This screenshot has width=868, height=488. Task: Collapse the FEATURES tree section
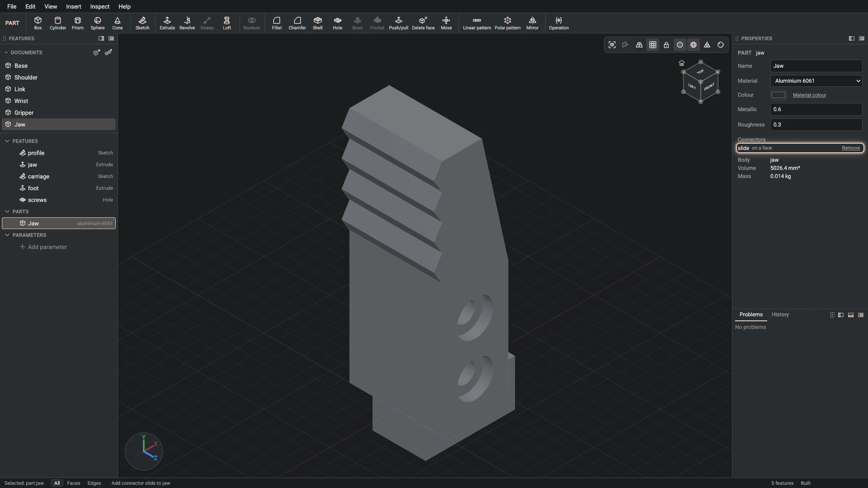point(7,141)
